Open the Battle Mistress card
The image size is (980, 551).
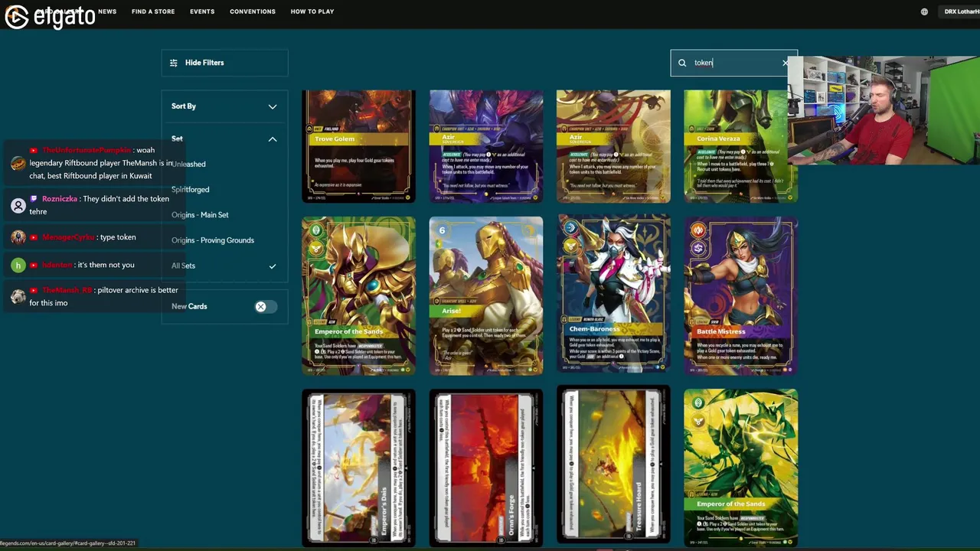pyautogui.click(x=740, y=295)
